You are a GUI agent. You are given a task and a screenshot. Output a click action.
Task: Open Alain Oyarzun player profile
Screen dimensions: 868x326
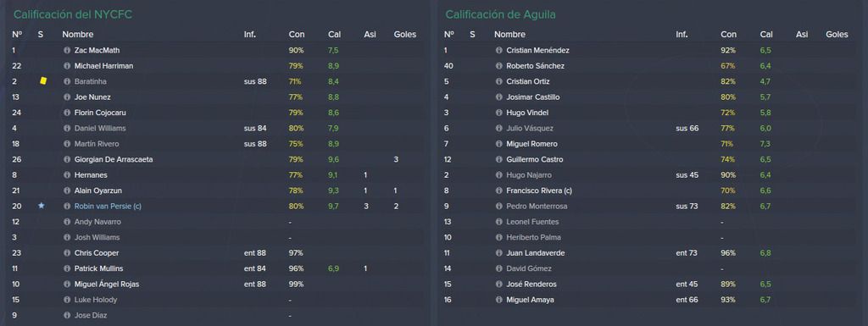pos(97,191)
